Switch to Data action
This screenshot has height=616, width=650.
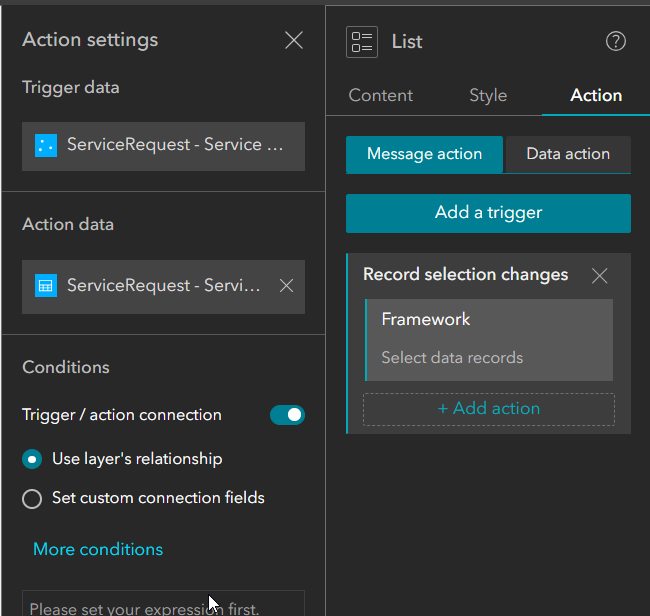pos(568,155)
